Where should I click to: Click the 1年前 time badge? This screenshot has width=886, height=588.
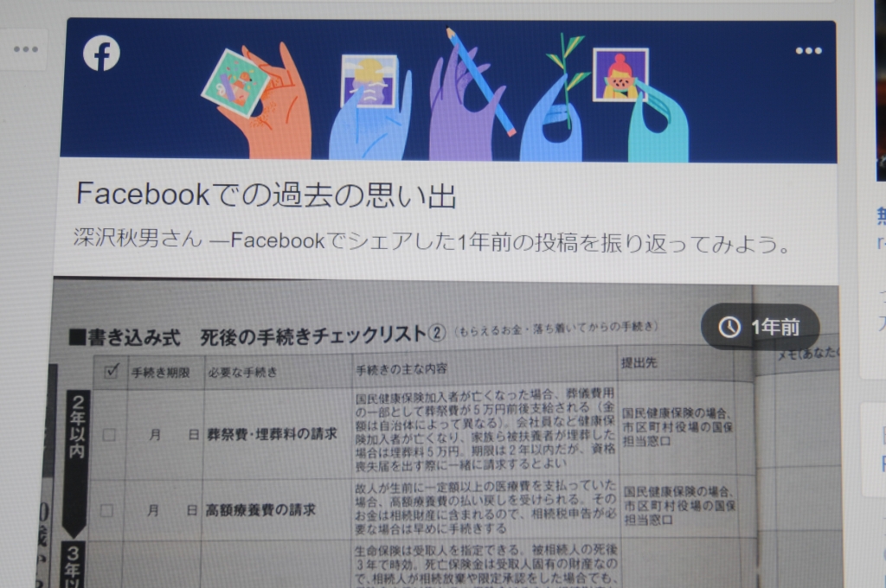(x=760, y=327)
